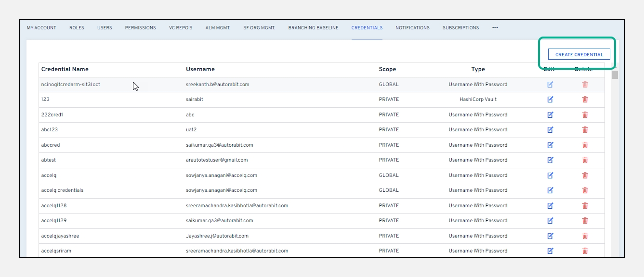Image resolution: width=644 pixels, height=277 pixels.
Task: Switch to the Notifications tab
Action: [x=412, y=28]
